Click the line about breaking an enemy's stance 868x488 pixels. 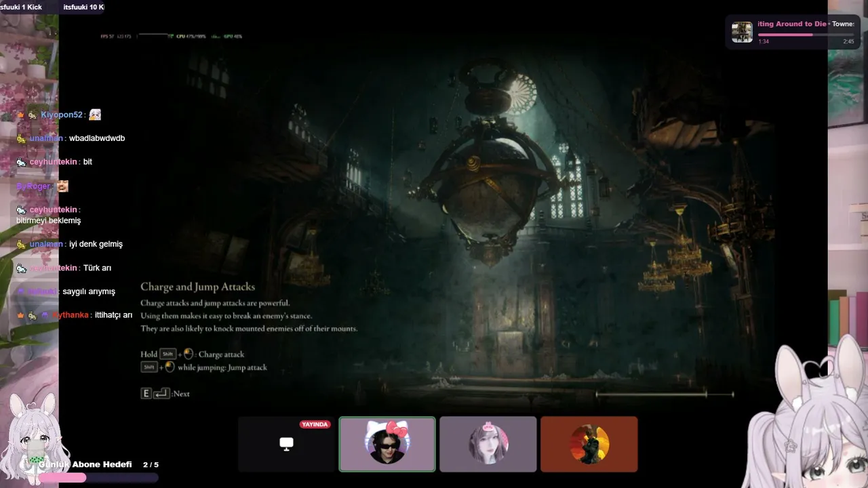226,316
